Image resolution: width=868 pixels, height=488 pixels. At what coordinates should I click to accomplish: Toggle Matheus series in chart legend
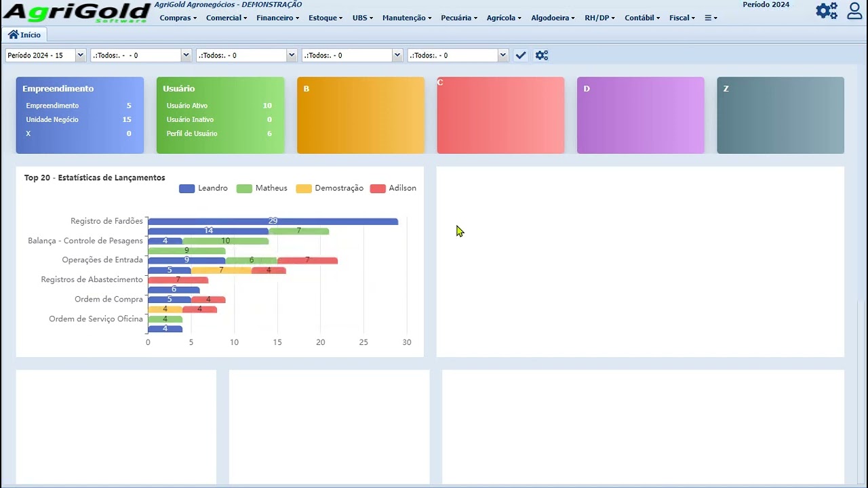tap(262, 188)
